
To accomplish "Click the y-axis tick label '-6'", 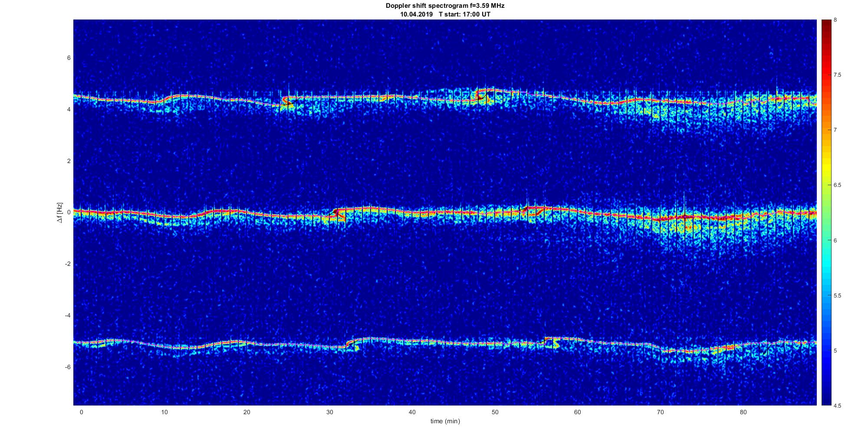I will (x=68, y=367).
